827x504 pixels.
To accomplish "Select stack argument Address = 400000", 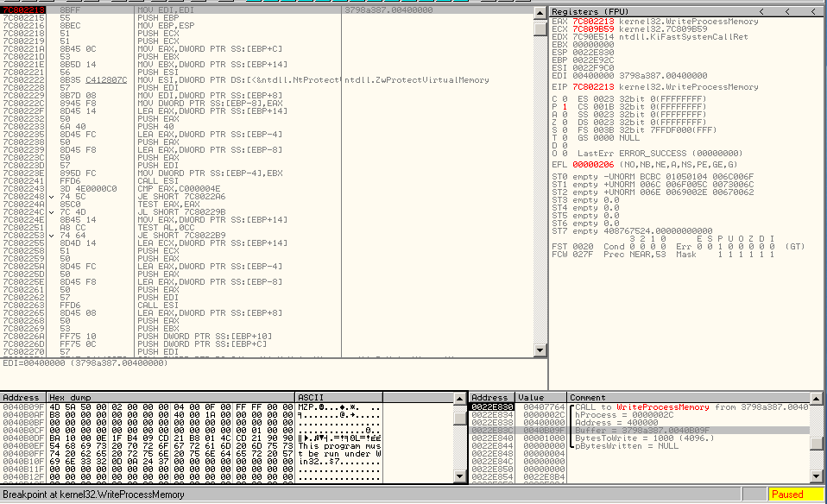I will pos(616,423).
